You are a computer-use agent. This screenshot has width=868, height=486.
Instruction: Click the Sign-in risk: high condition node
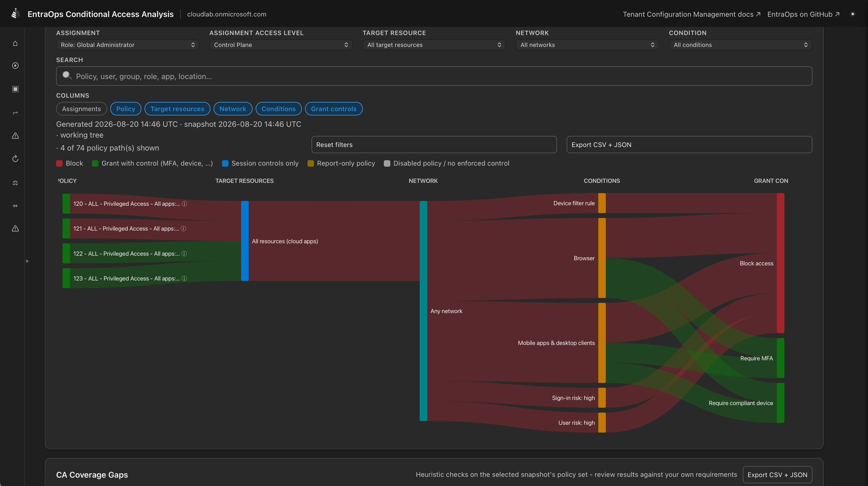(602, 398)
